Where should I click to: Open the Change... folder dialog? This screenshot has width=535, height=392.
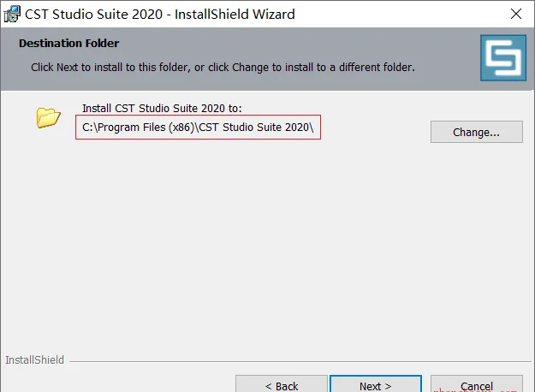(x=476, y=132)
